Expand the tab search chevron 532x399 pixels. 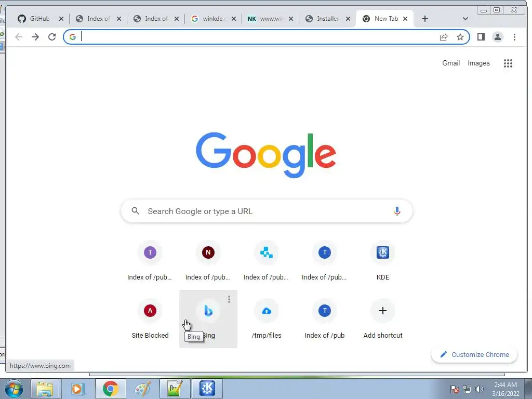(465, 19)
